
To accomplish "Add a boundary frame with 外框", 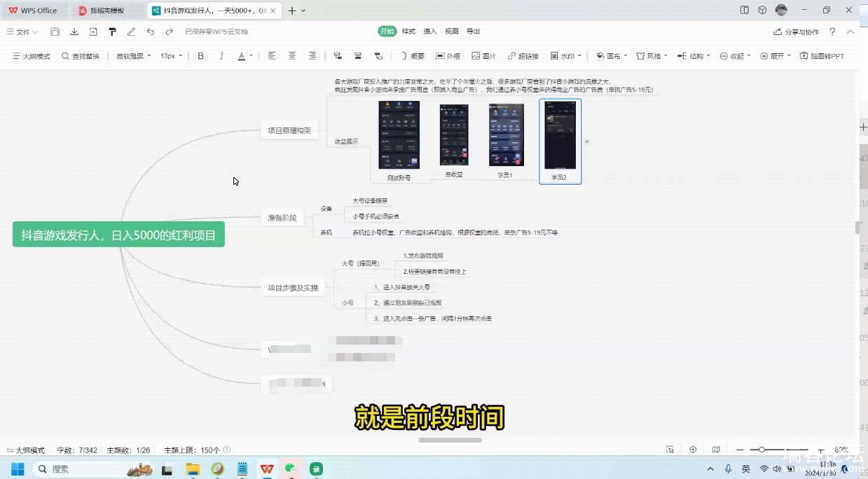I will (x=448, y=56).
